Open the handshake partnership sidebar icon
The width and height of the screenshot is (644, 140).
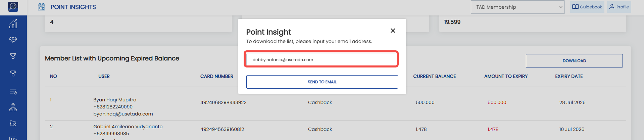pos(13,40)
